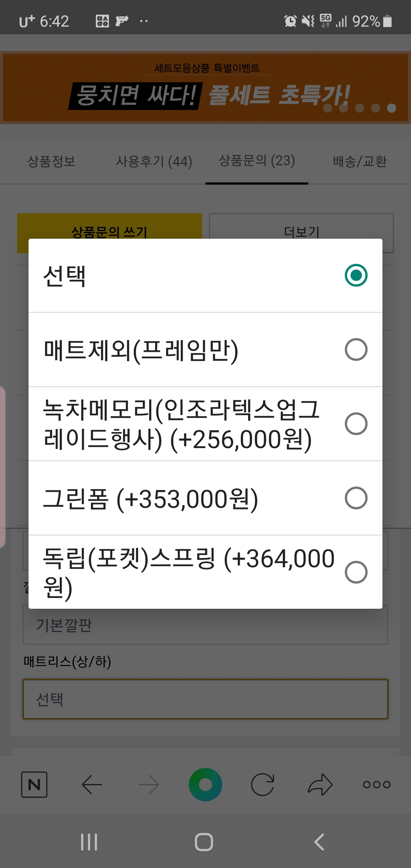Screen dimensions: 411x868
Task: Tap the share arrow icon
Action: [x=320, y=785]
